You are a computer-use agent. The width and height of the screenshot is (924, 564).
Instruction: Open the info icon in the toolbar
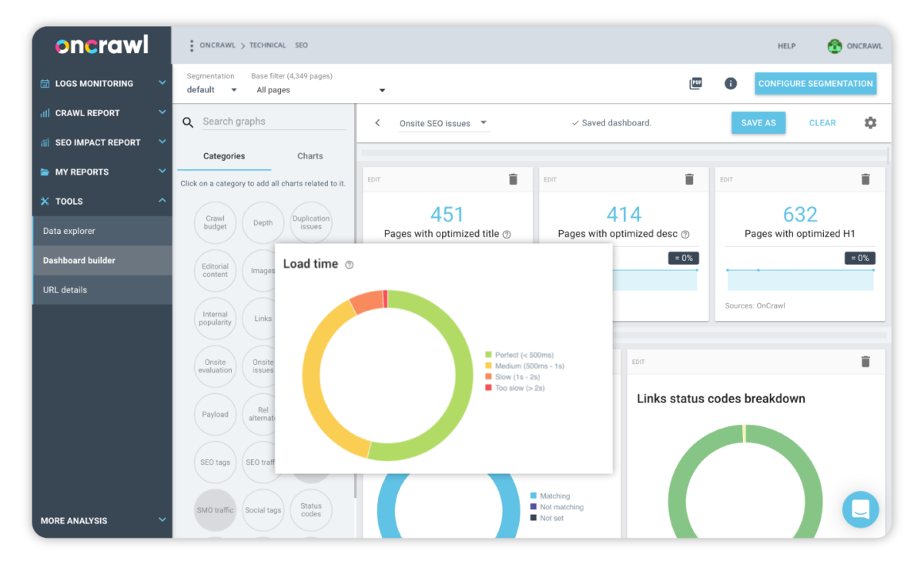point(731,83)
